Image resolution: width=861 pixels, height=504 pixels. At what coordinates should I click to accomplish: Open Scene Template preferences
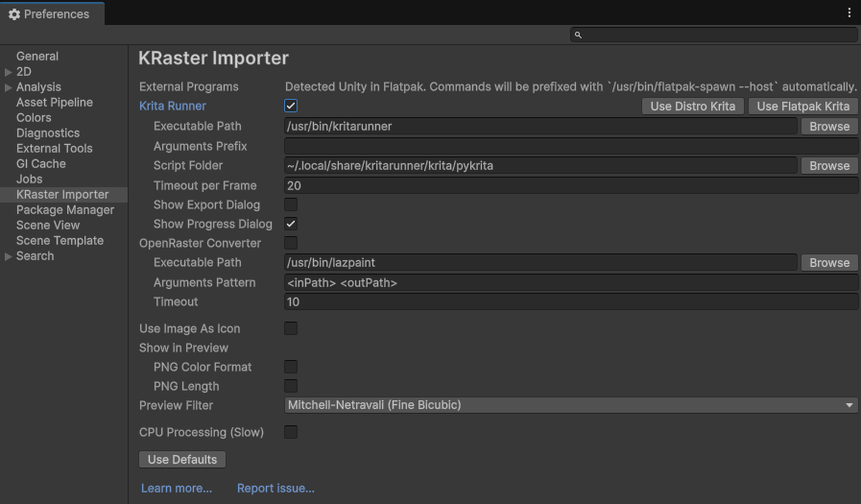point(60,240)
